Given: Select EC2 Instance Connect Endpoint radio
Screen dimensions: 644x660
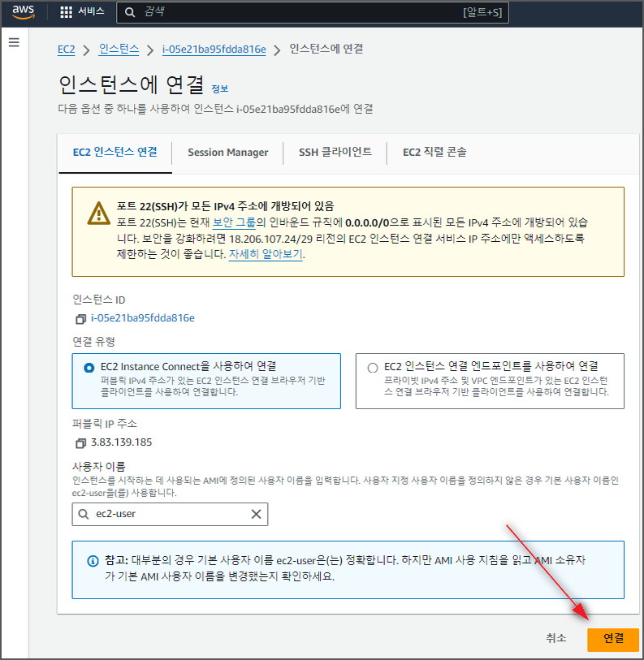Looking at the screenshot, I should pos(372,368).
